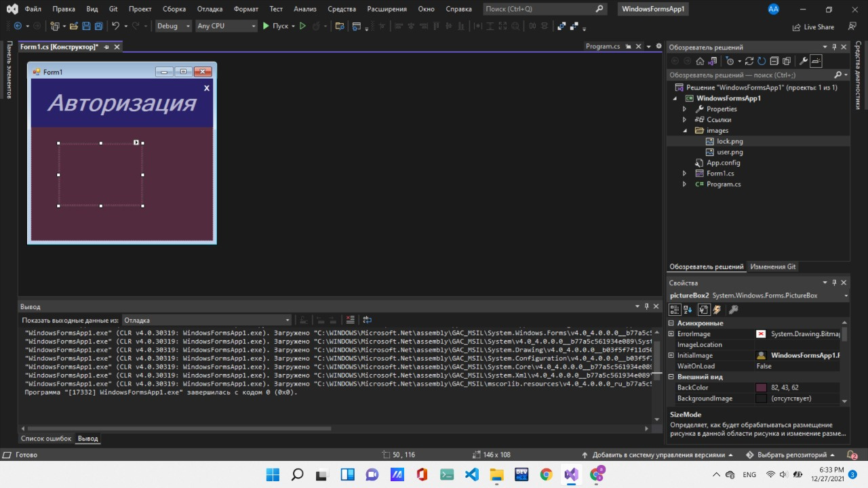Image resolution: width=868 pixels, height=488 pixels.
Task: Show events lightning icon in Properties panel
Action: coord(717,310)
